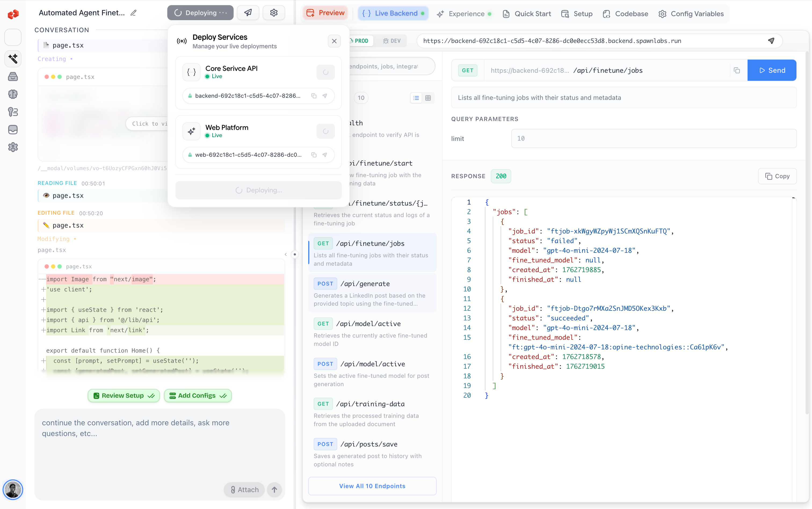Copy the request URL next to Send

[x=737, y=70]
